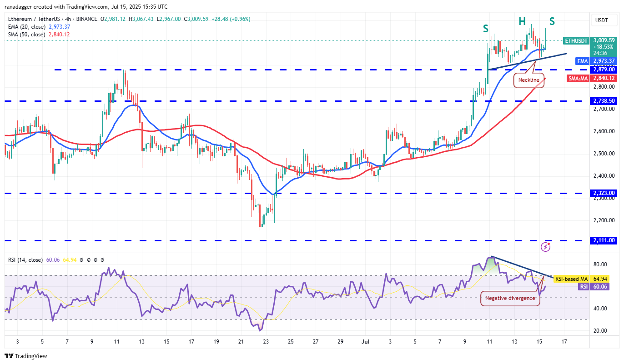624x364 pixels.
Task: Click the 2,111.00 horizontal level label
Action: click(604, 240)
